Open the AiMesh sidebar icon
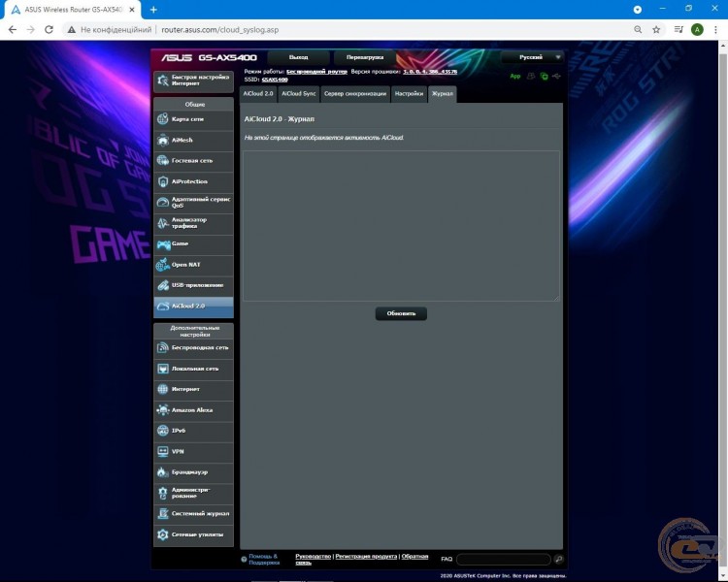The width and height of the screenshot is (728, 582). [162, 140]
